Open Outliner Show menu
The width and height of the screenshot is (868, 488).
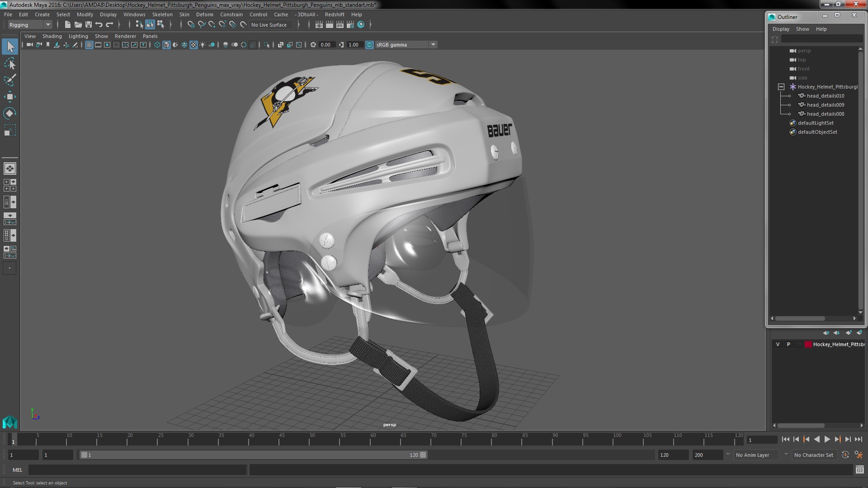(x=802, y=29)
